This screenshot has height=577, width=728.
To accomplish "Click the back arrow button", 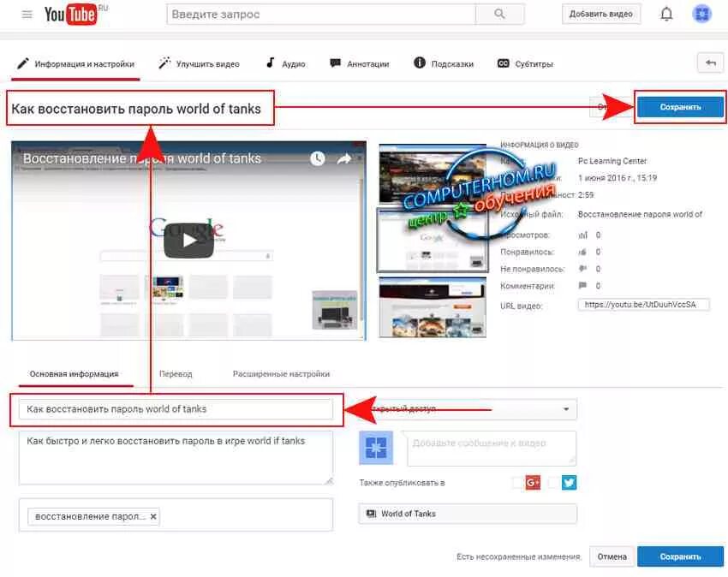I will (x=710, y=62).
